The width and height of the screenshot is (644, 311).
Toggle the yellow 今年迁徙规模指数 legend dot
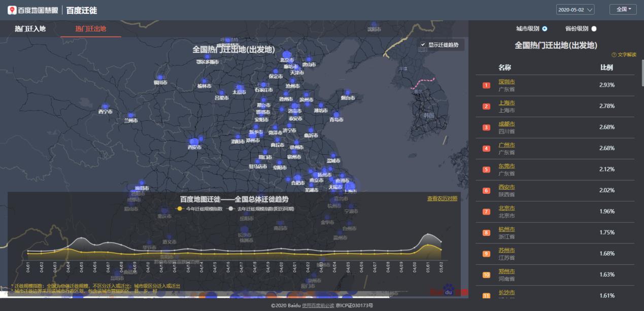[x=179, y=208]
